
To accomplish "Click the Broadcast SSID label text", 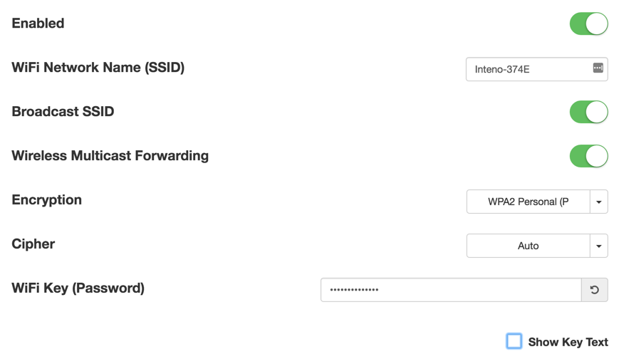I will (x=63, y=112).
